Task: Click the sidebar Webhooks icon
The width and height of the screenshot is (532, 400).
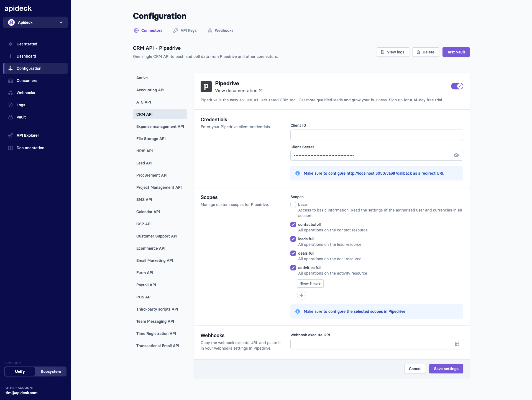Action: 11,93
